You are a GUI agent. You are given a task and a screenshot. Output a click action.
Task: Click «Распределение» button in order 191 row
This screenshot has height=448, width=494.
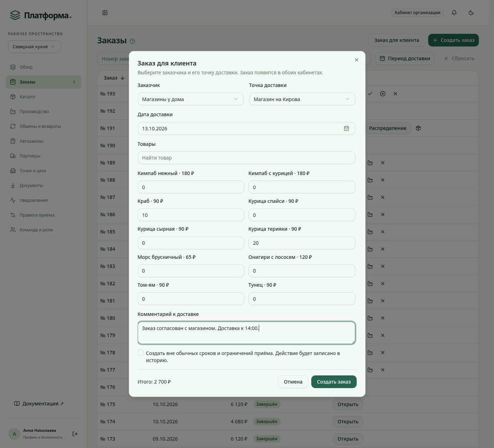point(388,128)
